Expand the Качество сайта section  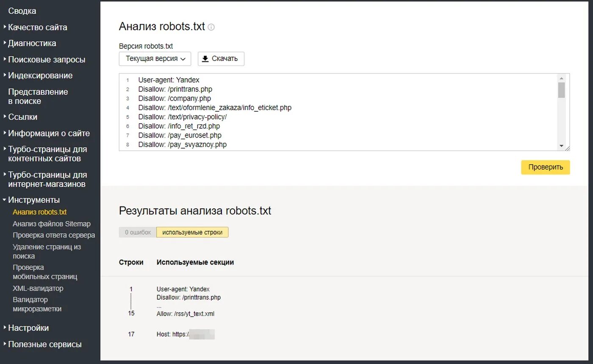[x=37, y=27]
